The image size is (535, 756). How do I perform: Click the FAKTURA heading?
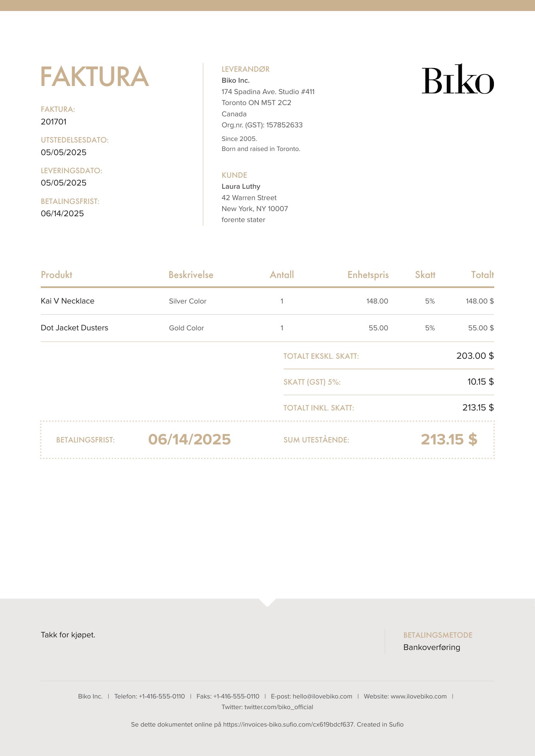tap(94, 77)
